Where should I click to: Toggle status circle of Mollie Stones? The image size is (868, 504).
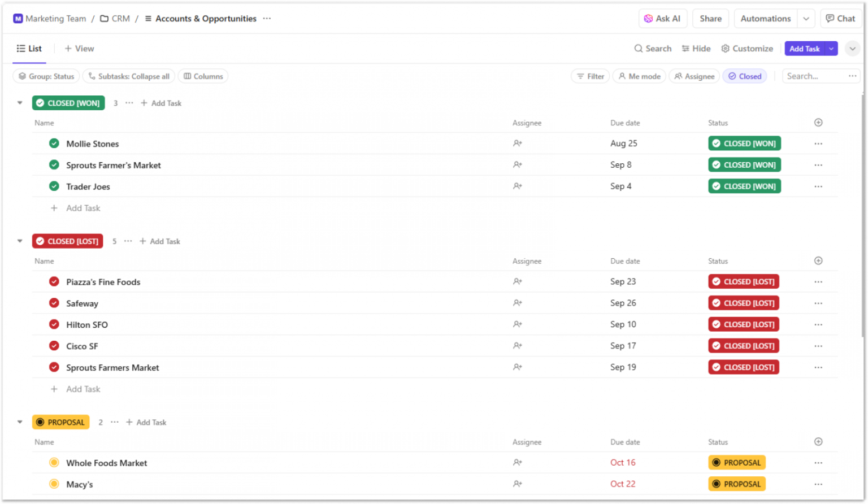pos(54,144)
